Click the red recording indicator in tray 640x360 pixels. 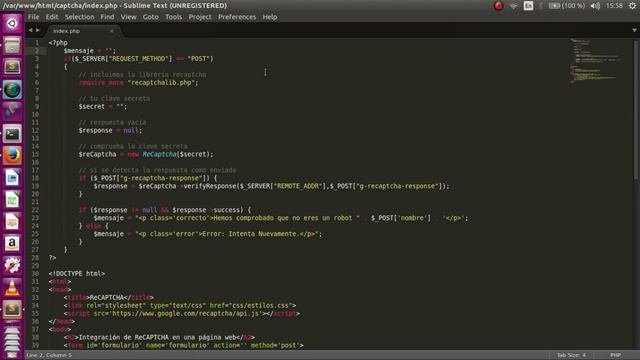pos(498,6)
